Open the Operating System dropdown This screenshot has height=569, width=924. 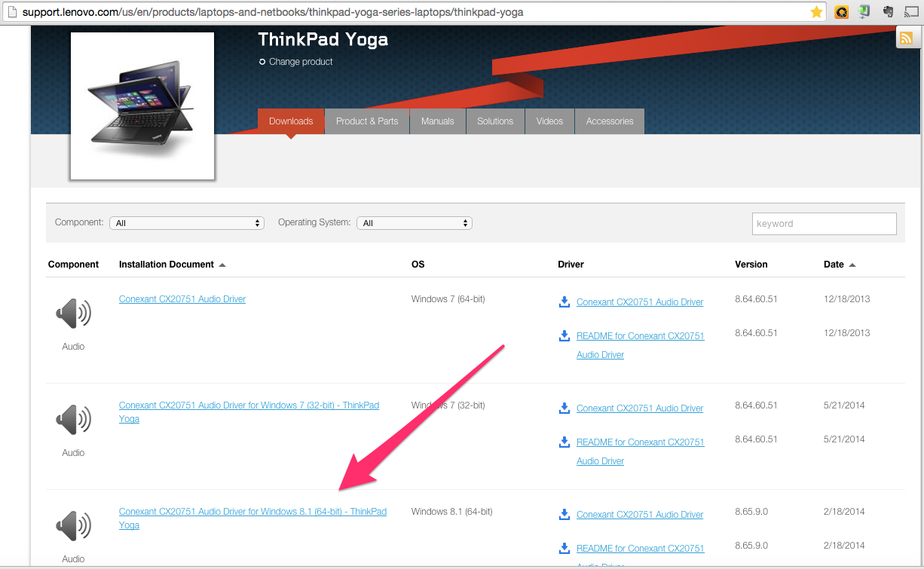(x=415, y=223)
